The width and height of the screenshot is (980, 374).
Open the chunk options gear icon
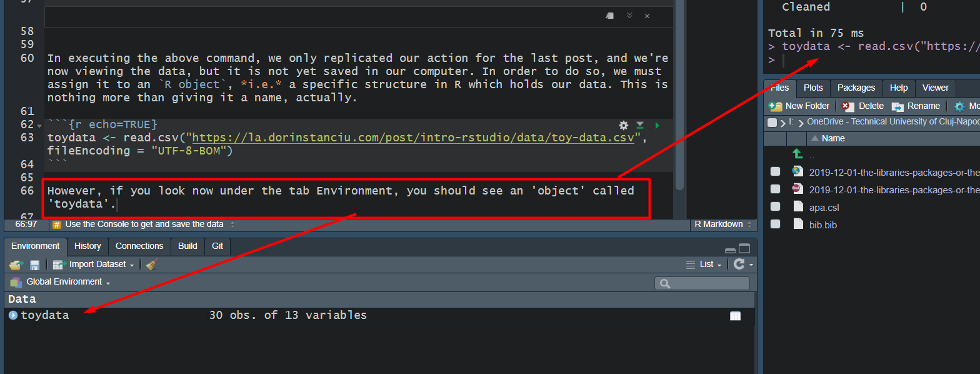click(x=623, y=125)
